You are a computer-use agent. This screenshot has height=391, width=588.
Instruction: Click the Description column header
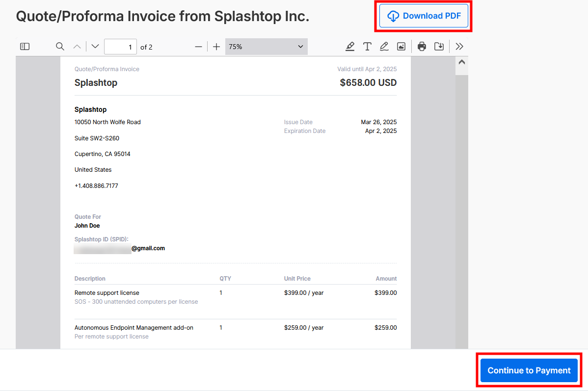click(90, 279)
